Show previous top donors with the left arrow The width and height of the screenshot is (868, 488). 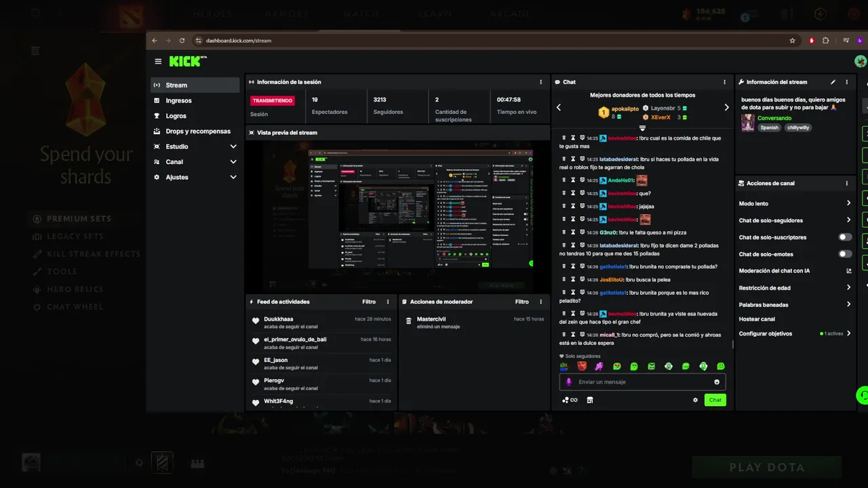[559, 107]
